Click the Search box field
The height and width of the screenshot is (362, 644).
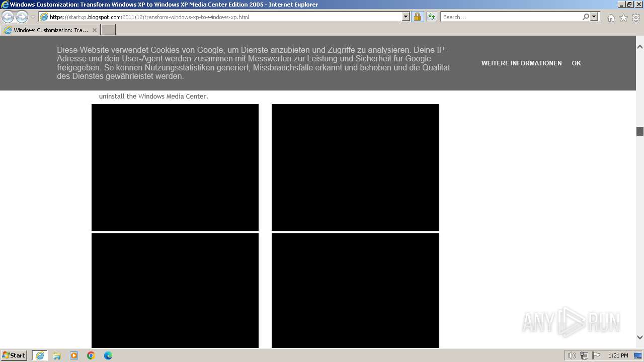511,17
